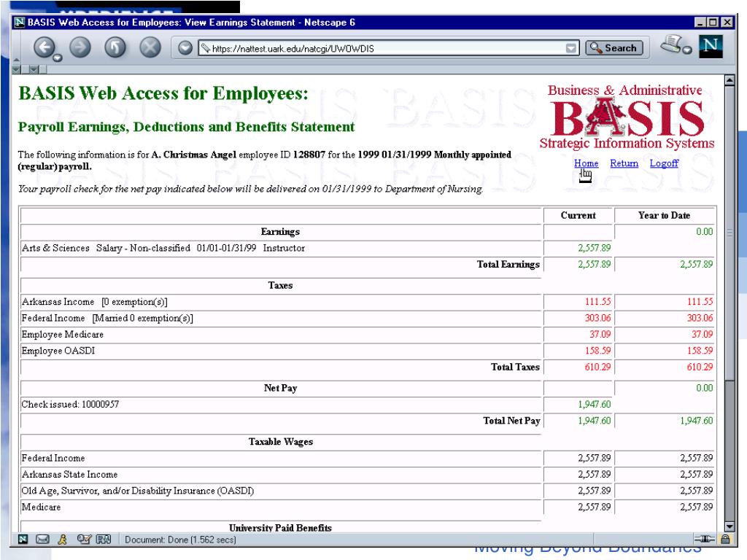747x560 pixels.
Task: Click the Stop loading X button
Action: pyautogui.click(x=150, y=47)
